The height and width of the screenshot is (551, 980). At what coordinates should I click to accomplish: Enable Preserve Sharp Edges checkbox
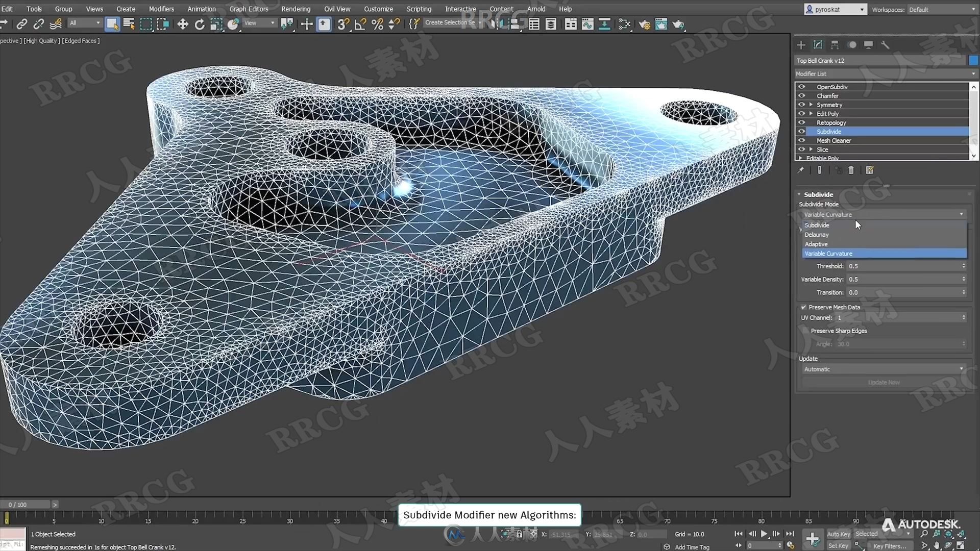point(805,330)
